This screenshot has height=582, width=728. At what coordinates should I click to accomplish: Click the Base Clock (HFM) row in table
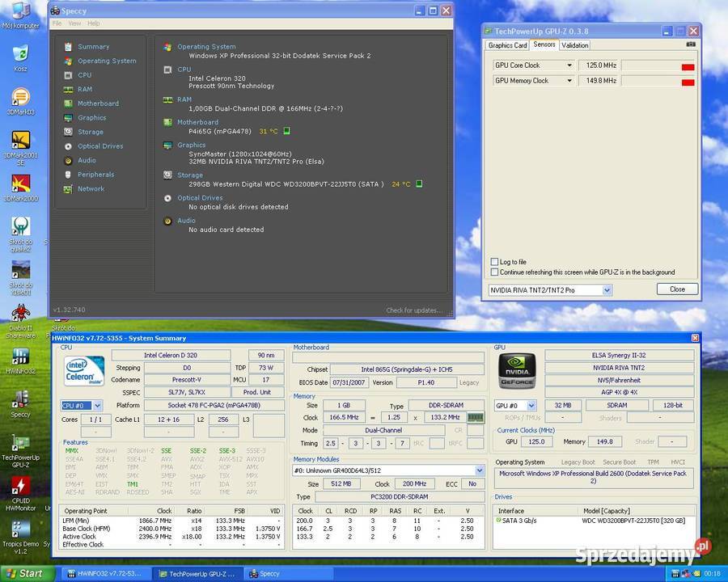171,529
